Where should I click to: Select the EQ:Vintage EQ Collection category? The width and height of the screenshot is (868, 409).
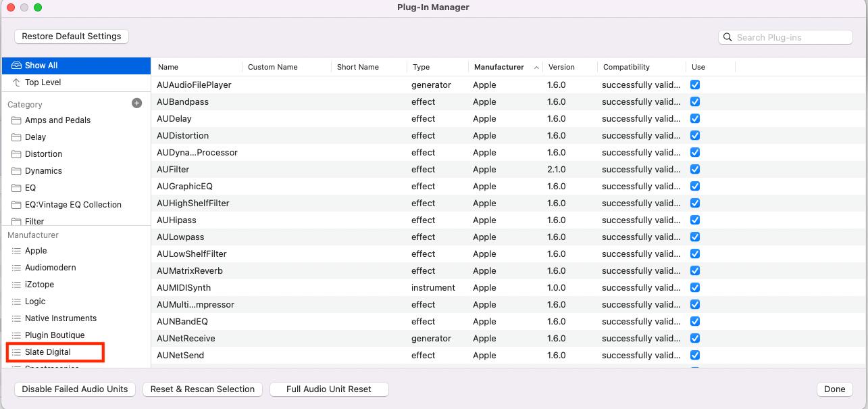coord(73,205)
